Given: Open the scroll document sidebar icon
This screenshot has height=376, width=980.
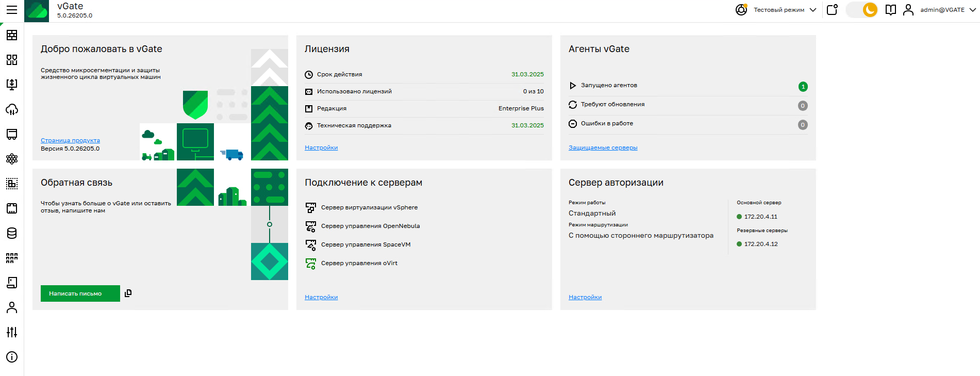Looking at the screenshot, I should pyautogui.click(x=12, y=283).
